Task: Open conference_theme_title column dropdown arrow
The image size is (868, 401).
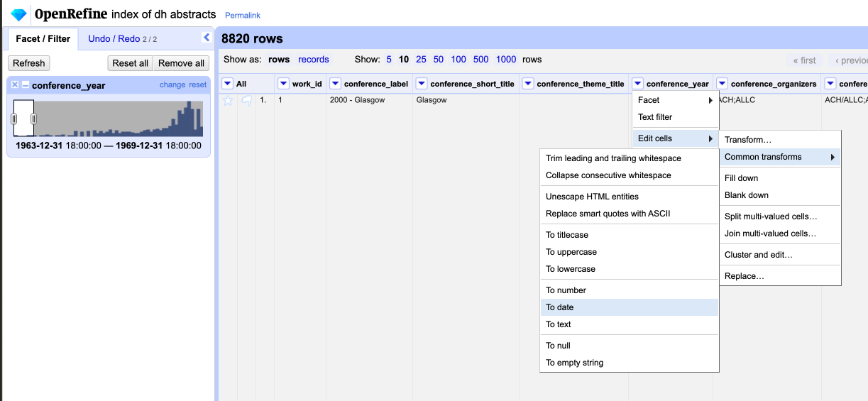Action: point(528,84)
